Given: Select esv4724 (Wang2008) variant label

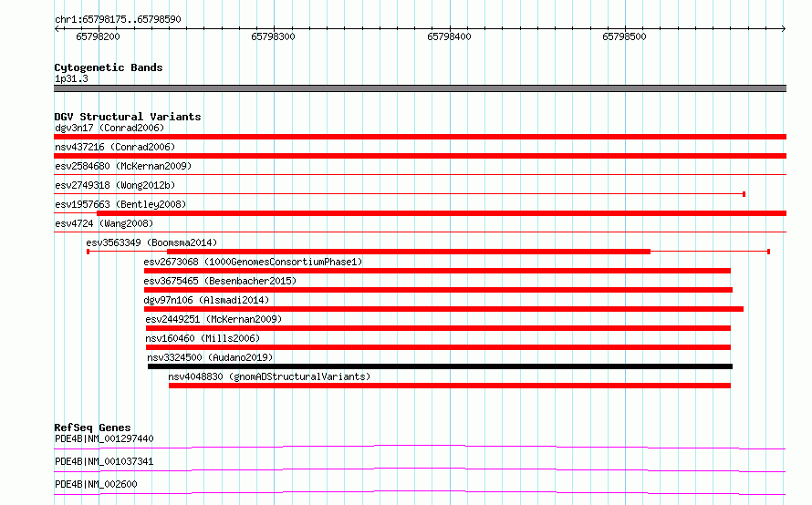Looking at the screenshot, I should tap(104, 223).
